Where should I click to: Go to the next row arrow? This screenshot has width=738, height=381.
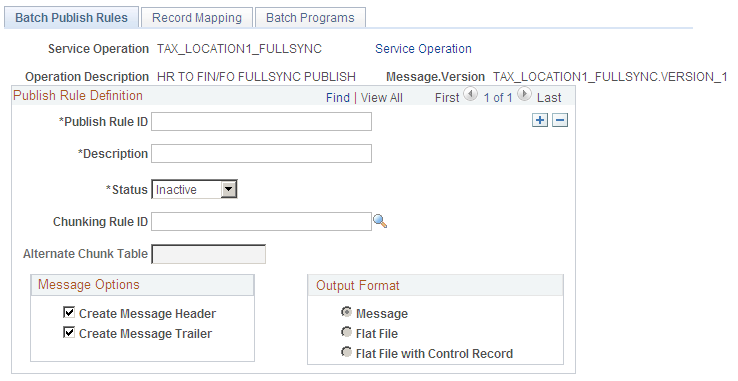point(524,94)
